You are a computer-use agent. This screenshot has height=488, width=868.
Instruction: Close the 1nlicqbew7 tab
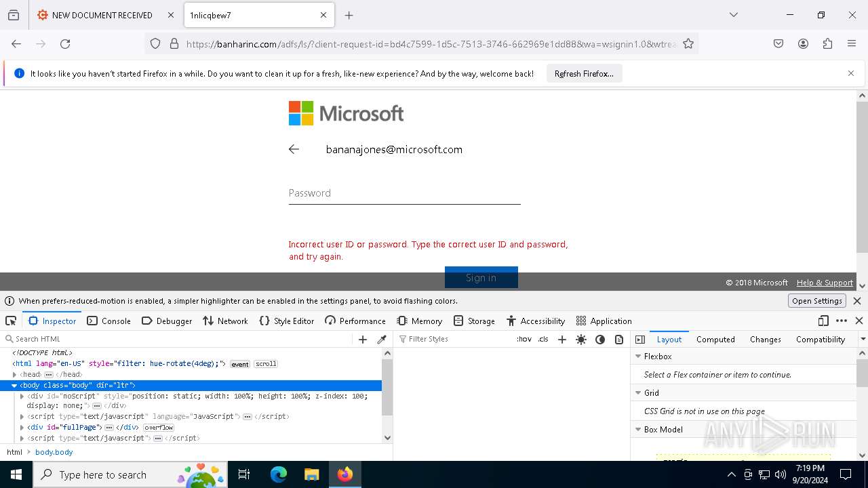(x=323, y=15)
